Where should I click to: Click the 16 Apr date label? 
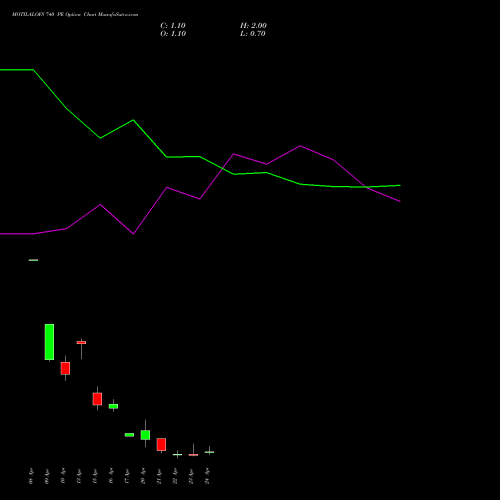(x=111, y=476)
